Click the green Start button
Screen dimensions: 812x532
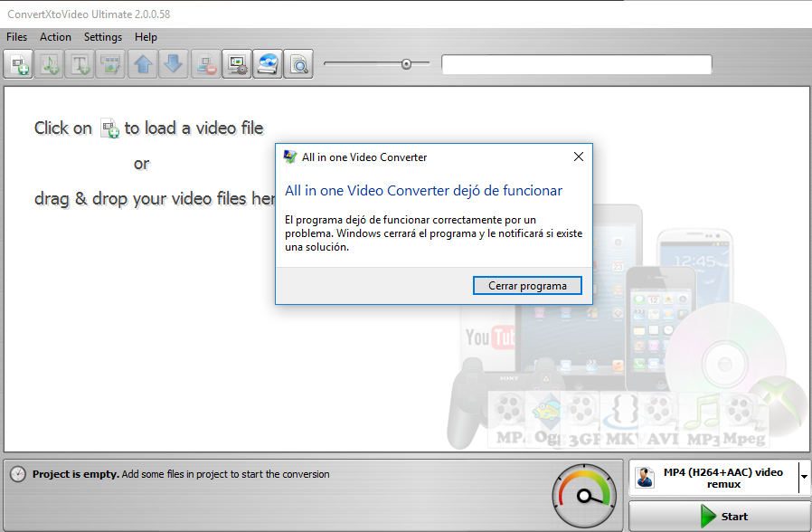720,516
